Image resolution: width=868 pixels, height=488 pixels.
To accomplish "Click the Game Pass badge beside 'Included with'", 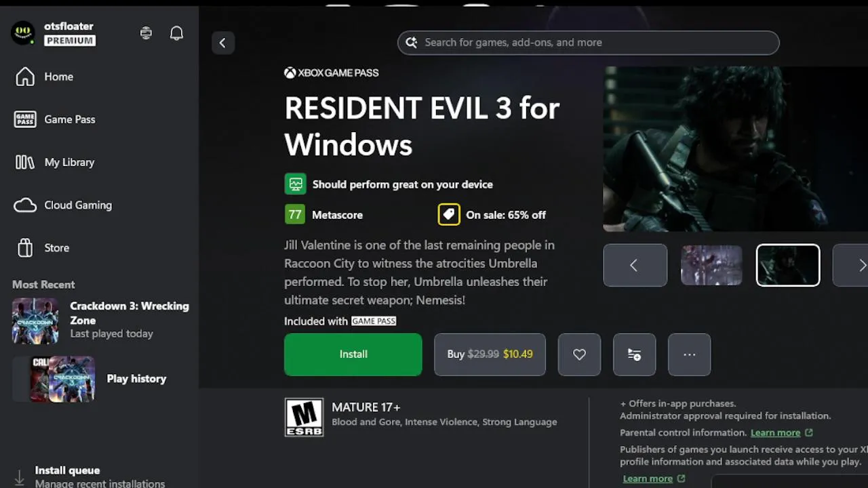I will coord(374,321).
